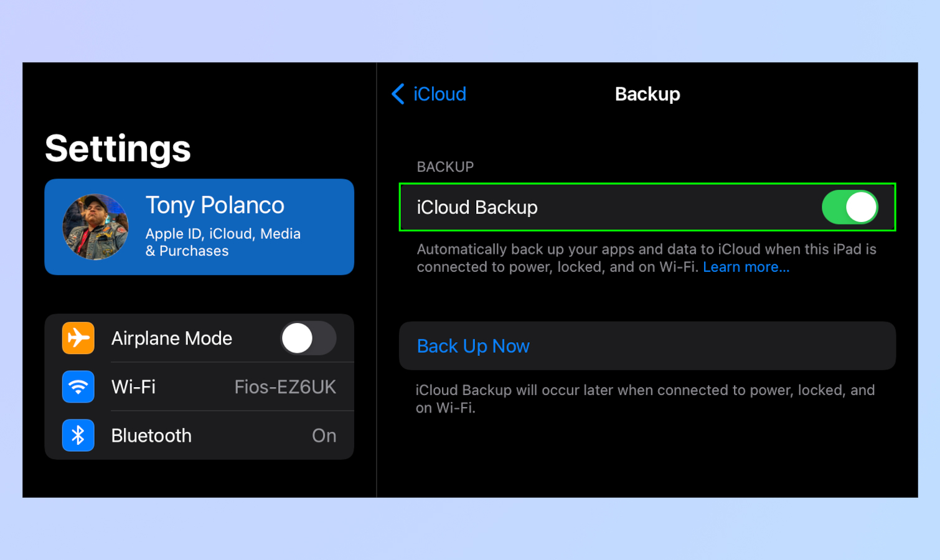Open Tony Polanco's profile photo
Viewport: 940px width, 560px height.
95,226
